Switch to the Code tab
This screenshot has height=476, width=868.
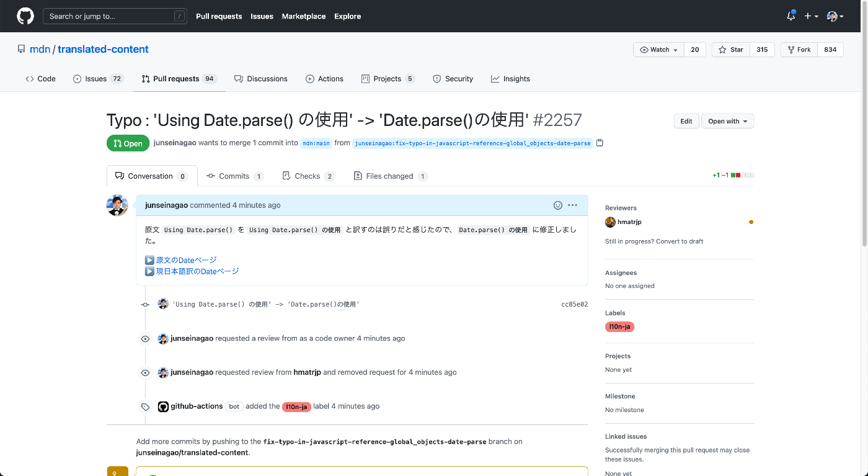pos(40,79)
